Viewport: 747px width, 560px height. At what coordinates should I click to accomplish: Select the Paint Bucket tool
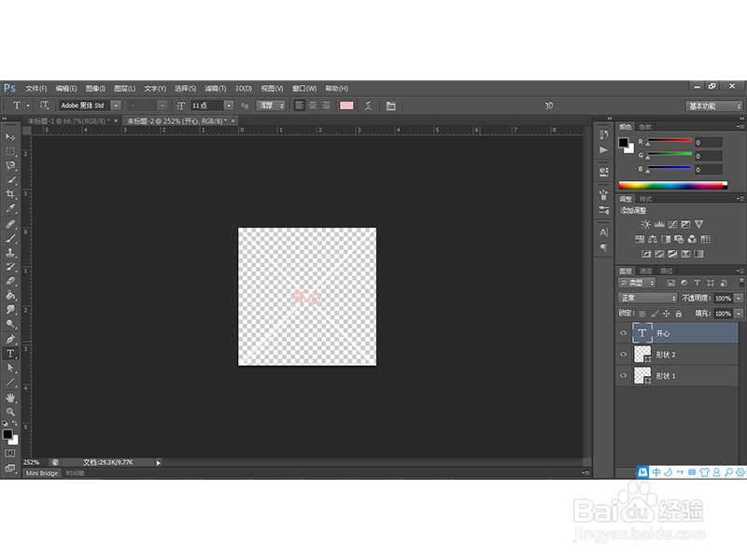point(10,295)
